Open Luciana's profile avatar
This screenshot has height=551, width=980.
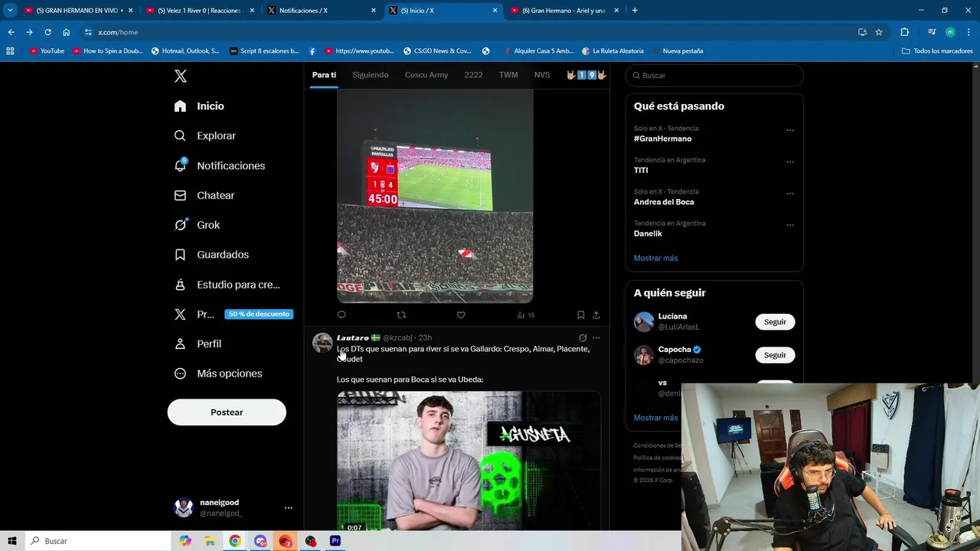(644, 321)
